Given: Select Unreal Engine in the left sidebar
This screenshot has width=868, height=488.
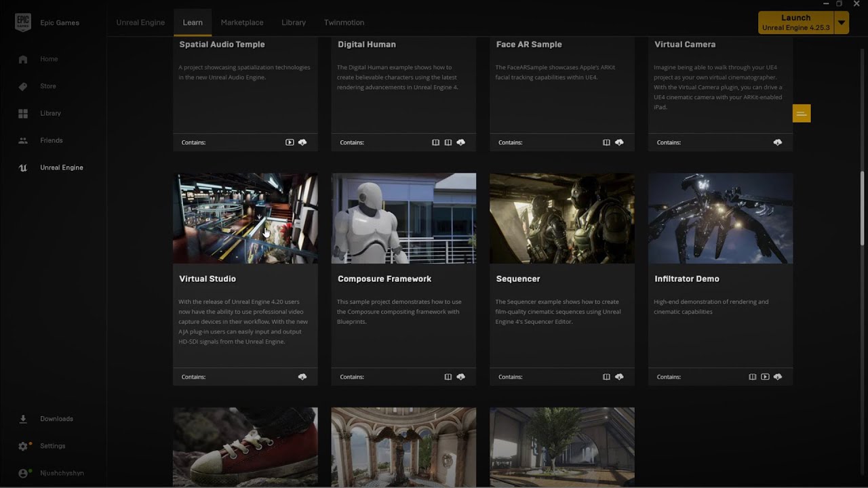Looking at the screenshot, I should [52, 167].
